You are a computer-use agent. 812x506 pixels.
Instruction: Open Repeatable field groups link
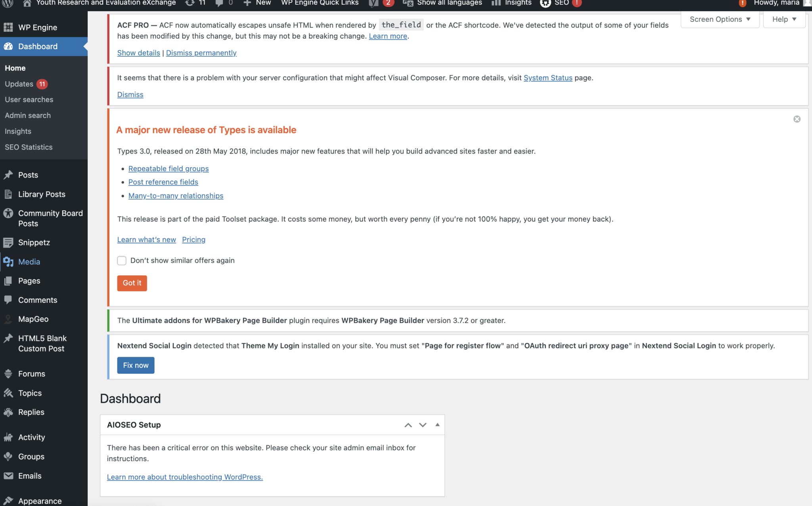click(x=169, y=169)
